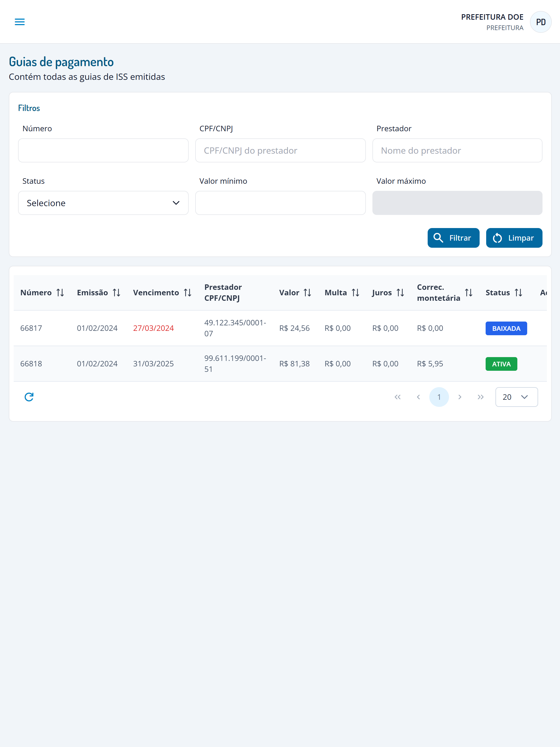Click the ATIVA status badge

pos(501,364)
